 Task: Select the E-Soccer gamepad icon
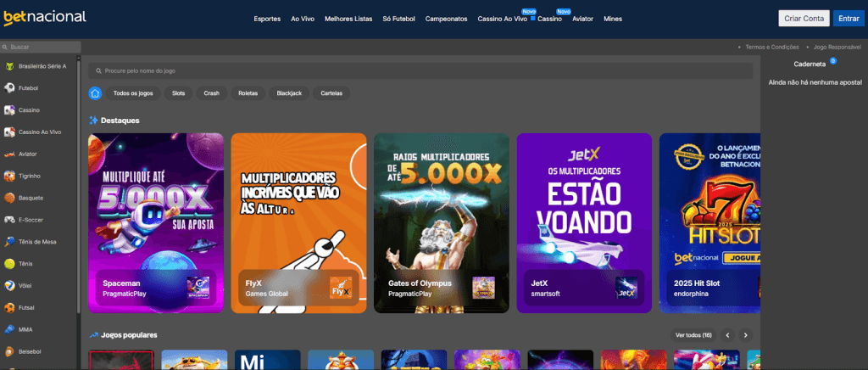click(9, 220)
